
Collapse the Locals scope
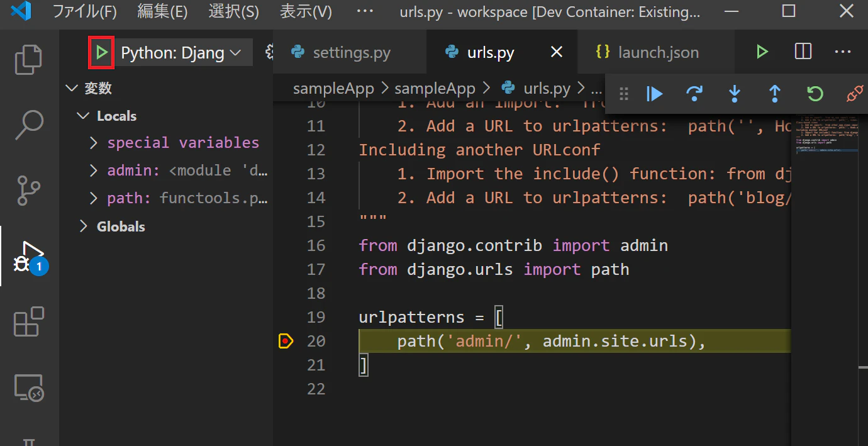coord(82,116)
